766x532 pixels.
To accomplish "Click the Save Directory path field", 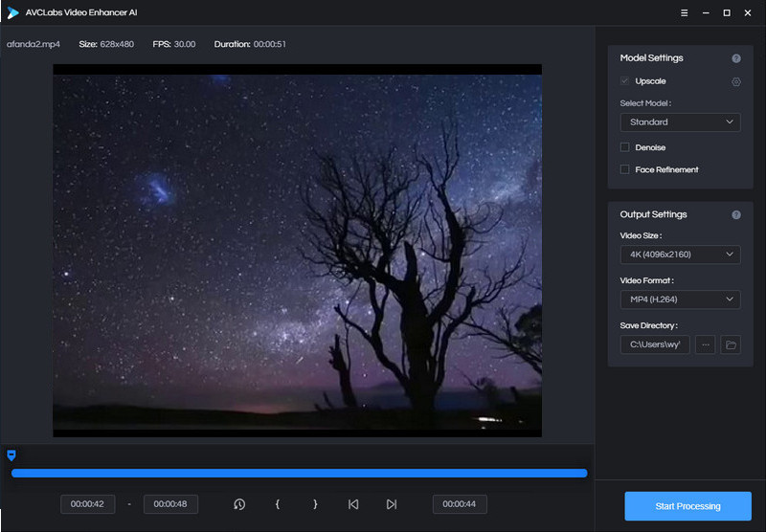I will (655, 344).
